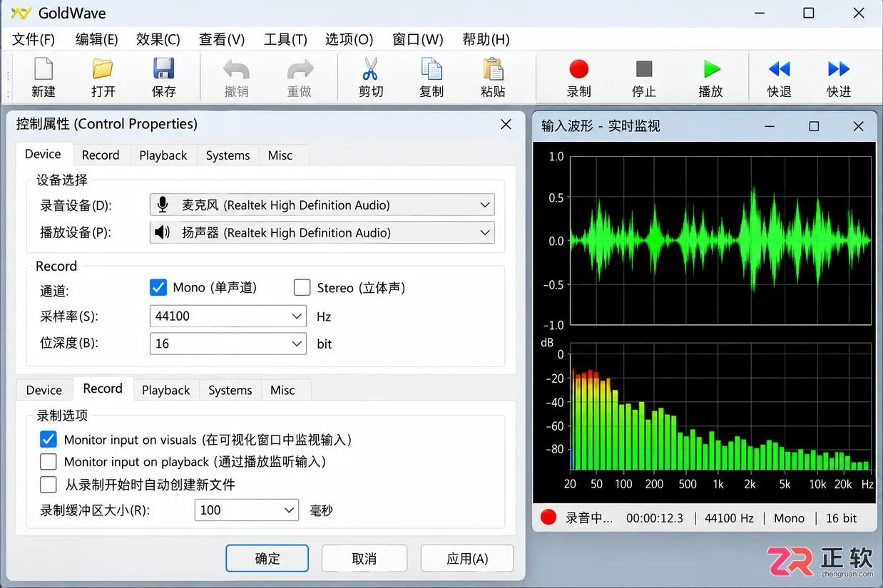The width and height of the screenshot is (883, 588).
Task: Select the Cut (剪切) scissors icon
Action: pyautogui.click(x=371, y=69)
